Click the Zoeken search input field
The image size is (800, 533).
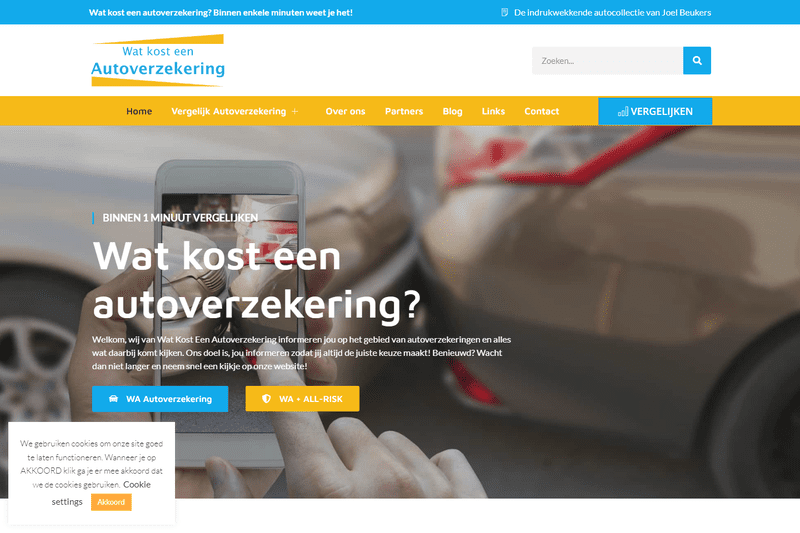[x=607, y=61]
